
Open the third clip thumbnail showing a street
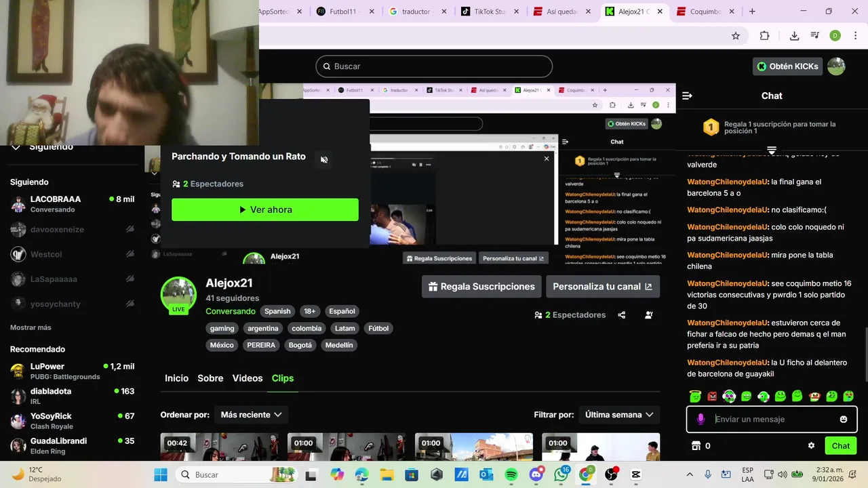[473, 447]
